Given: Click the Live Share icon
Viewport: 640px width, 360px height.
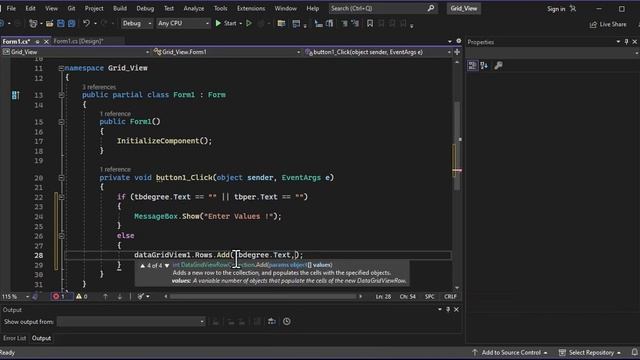Looking at the screenshot, I should (593, 24).
